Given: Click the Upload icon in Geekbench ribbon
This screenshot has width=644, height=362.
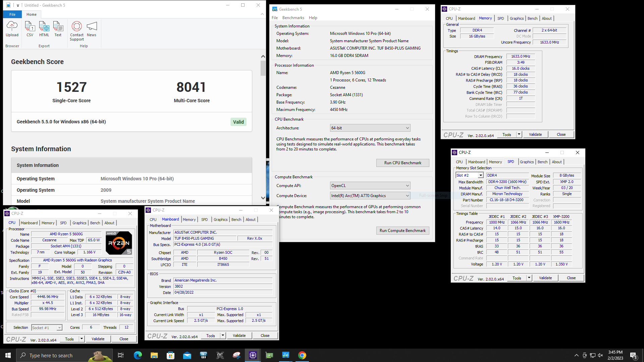Looking at the screenshot, I should pyautogui.click(x=12, y=29).
